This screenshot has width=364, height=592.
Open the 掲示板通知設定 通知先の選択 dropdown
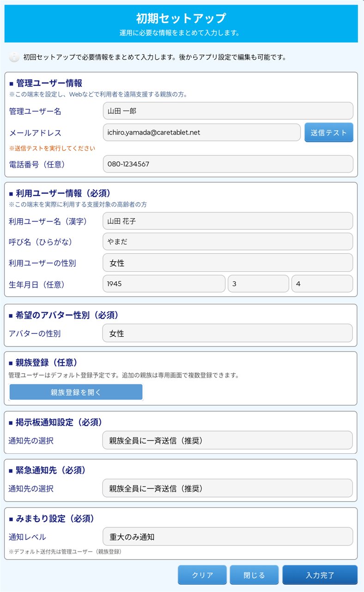tap(228, 440)
